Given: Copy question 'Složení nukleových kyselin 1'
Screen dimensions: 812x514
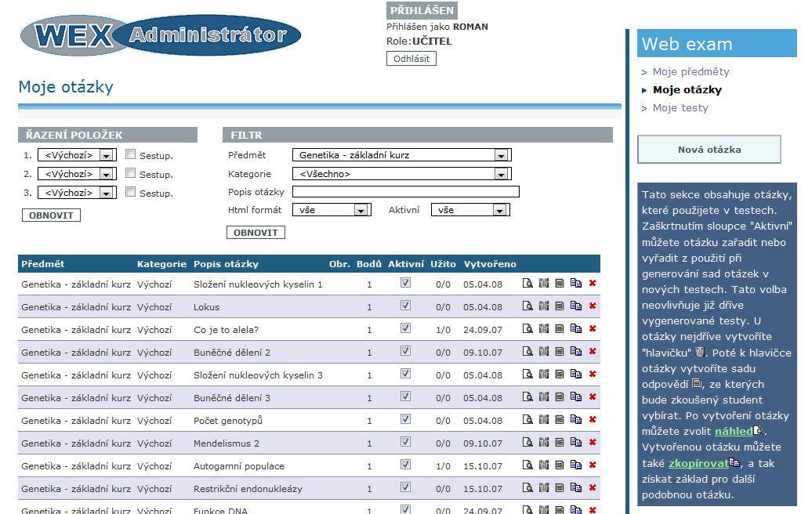Looking at the screenshot, I should pyautogui.click(x=576, y=283).
